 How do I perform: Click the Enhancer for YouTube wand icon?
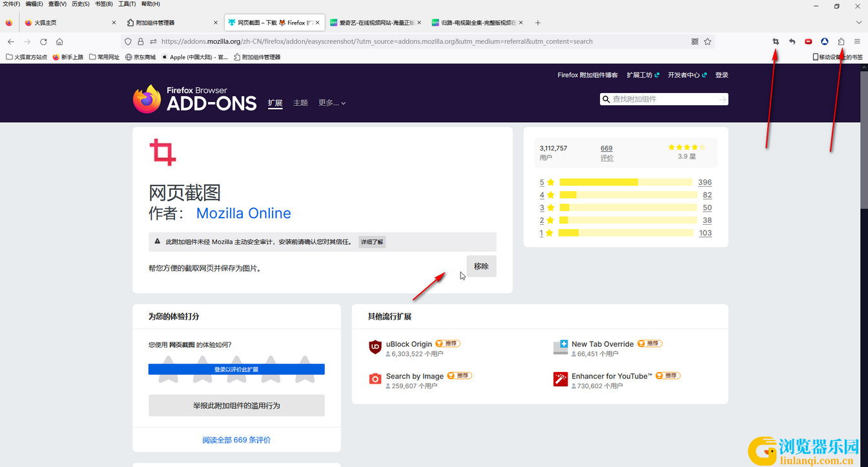coord(561,379)
